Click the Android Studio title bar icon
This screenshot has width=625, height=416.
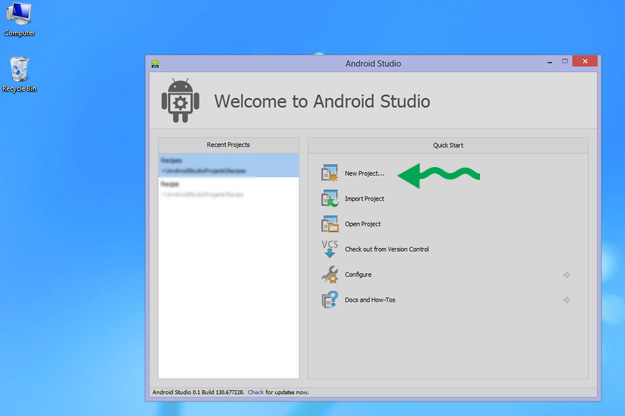click(155, 64)
